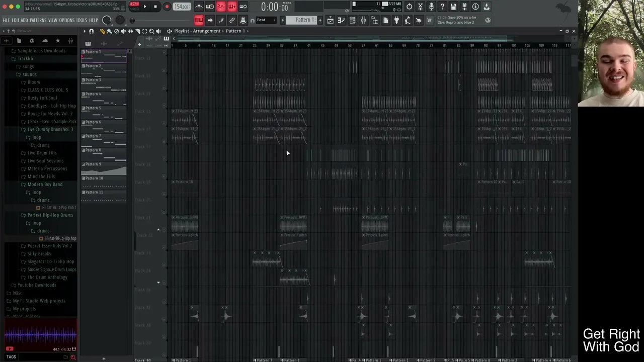The height and width of the screenshot is (362, 644).
Task: Toggle the note/clip grouping link icon
Action: [232, 20]
